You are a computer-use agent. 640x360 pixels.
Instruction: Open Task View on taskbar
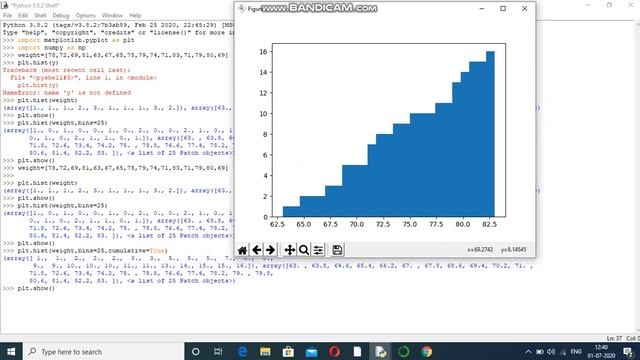click(218, 351)
